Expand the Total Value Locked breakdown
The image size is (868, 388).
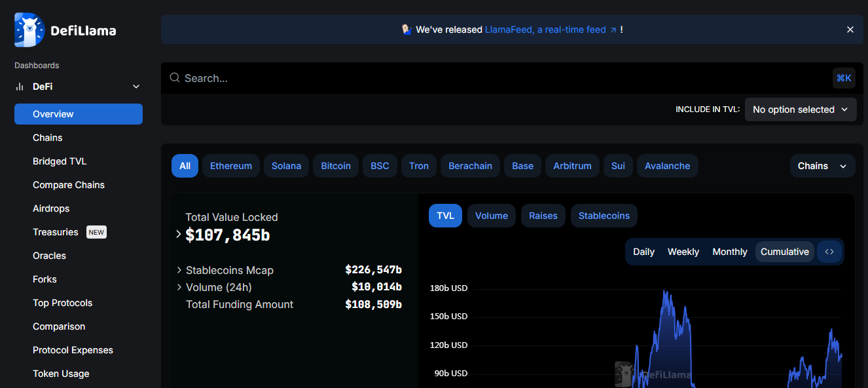pyautogui.click(x=179, y=234)
